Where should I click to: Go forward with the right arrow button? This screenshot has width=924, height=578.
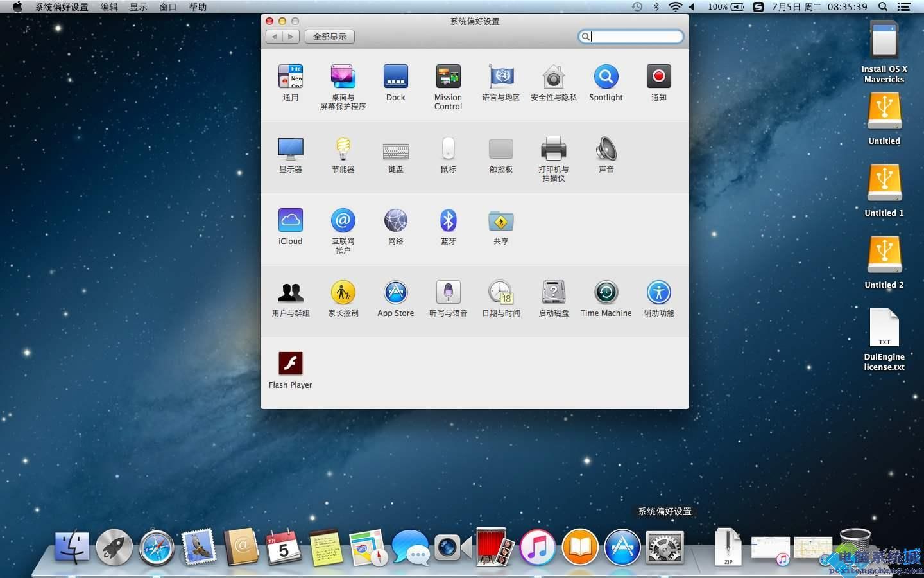tap(291, 37)
